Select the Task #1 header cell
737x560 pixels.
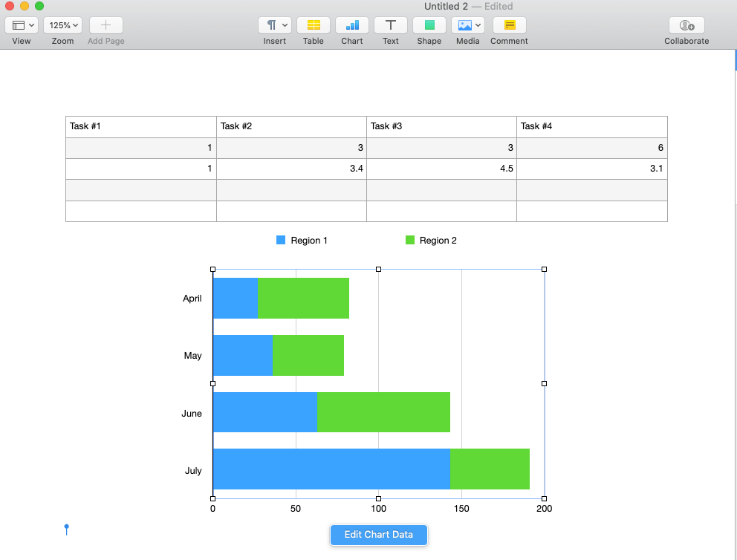[x=141, y=126]
